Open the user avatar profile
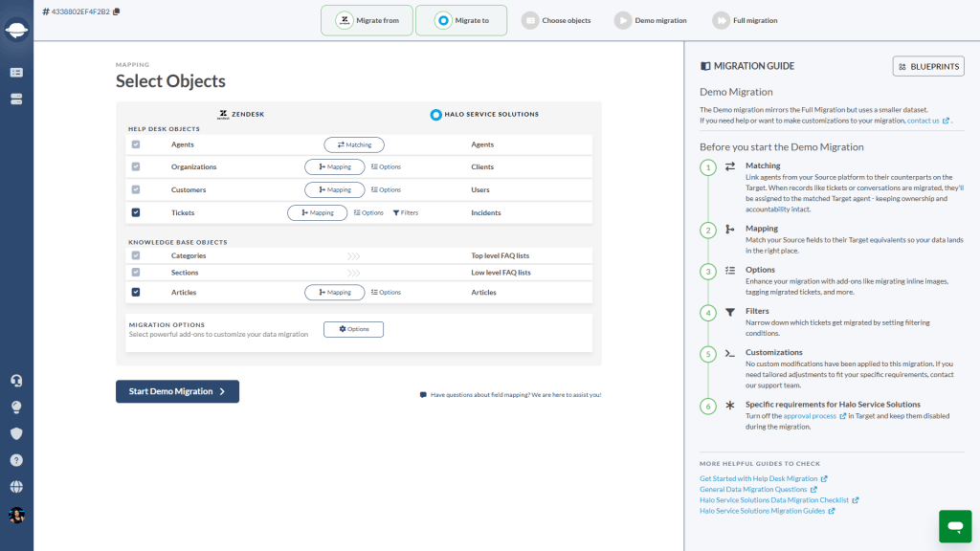 tap(16, 515)
